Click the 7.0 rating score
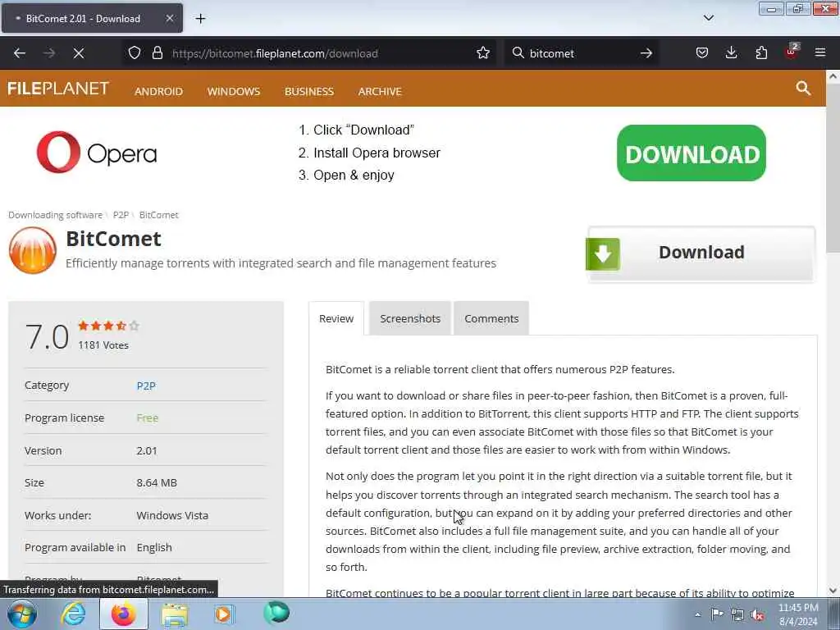The height and width of the screenshot is (630, 840). pos(47,337)
